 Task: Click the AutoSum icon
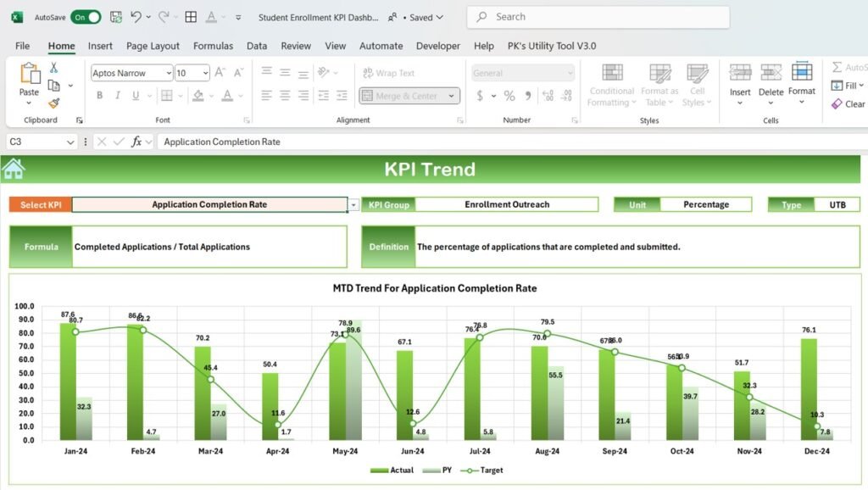coord(837,66)
